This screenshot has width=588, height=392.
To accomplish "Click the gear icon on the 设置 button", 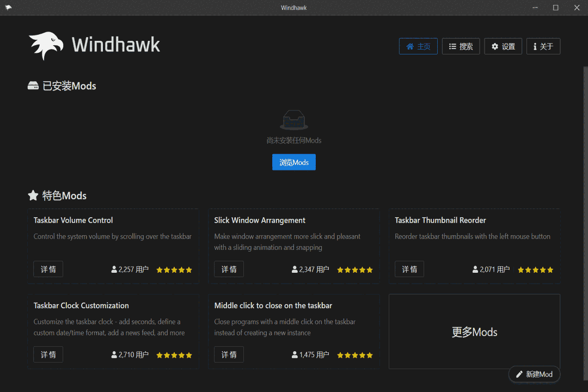I will click(x=494, y=46).
